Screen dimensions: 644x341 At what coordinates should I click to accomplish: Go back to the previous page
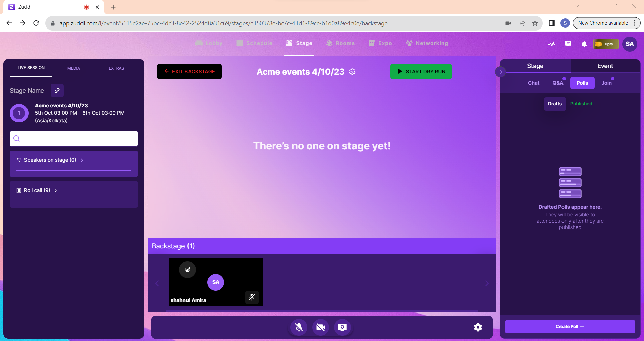pyautogui.click(x=9, y=23)
